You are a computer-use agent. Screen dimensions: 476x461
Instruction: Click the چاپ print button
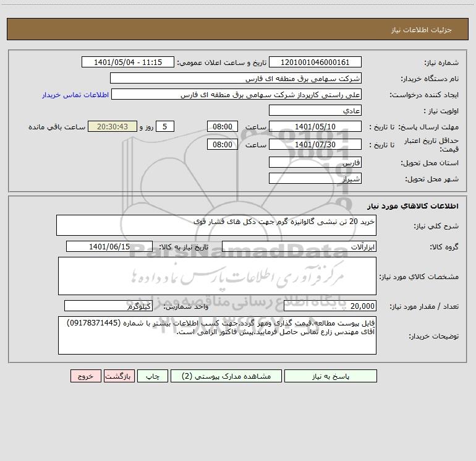[x=153, y=376]
